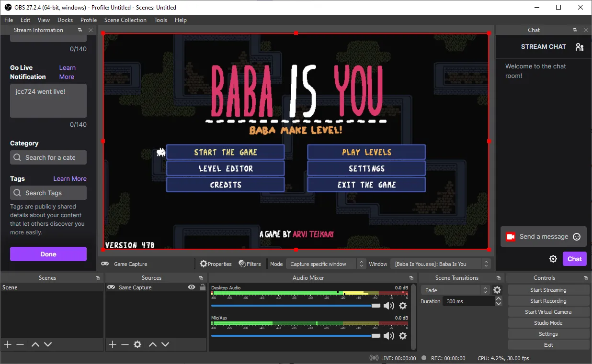
Task: Mute Mic/Aux speaker icon
Action: click(x=389, y=336)
